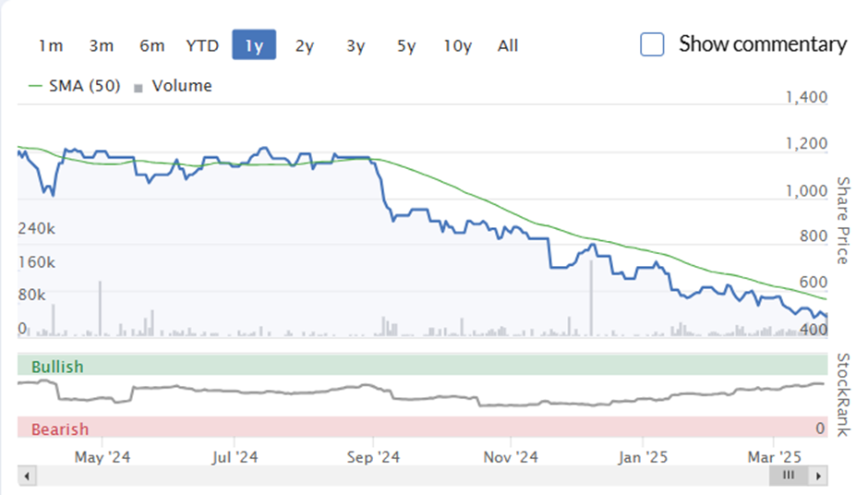The width and height of the screenshot is (868, 495).
Task: Select the 10y time range
Action: tap(457, 45)
